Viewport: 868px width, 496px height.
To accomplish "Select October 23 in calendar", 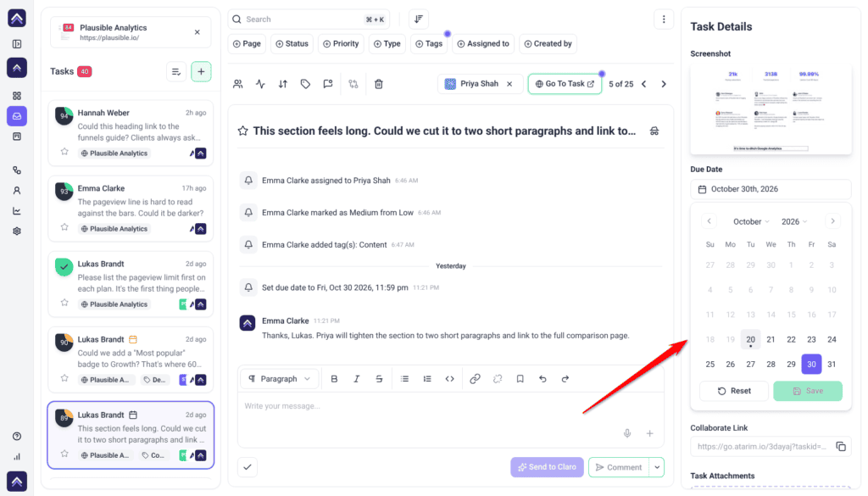I will 811,339.
